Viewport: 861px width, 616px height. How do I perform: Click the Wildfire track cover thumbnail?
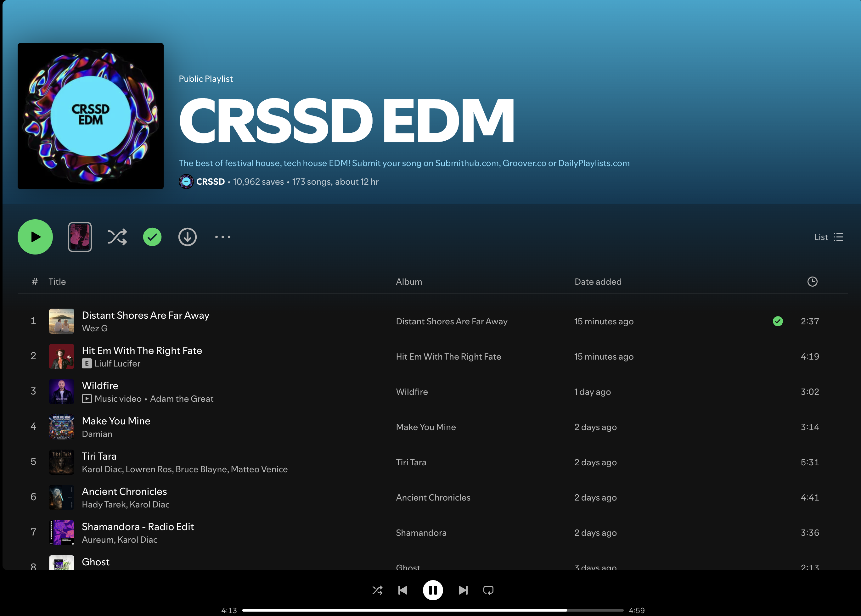pos(61,392)
